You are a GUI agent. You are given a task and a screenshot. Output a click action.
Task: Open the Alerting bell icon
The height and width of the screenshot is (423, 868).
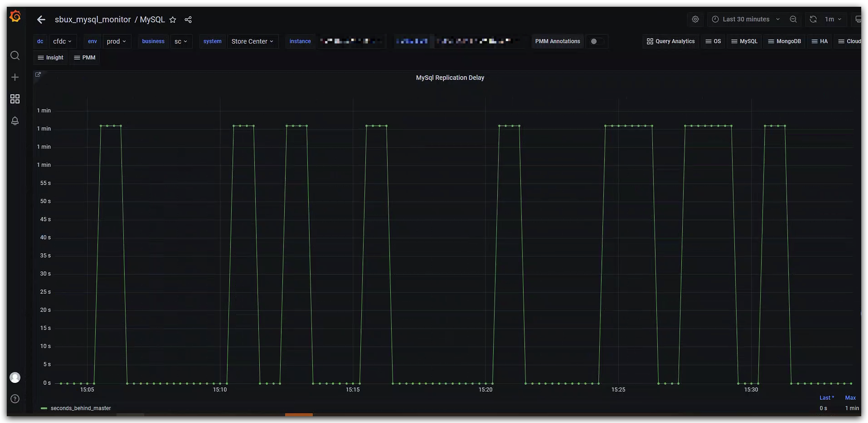tap(15, 121)
